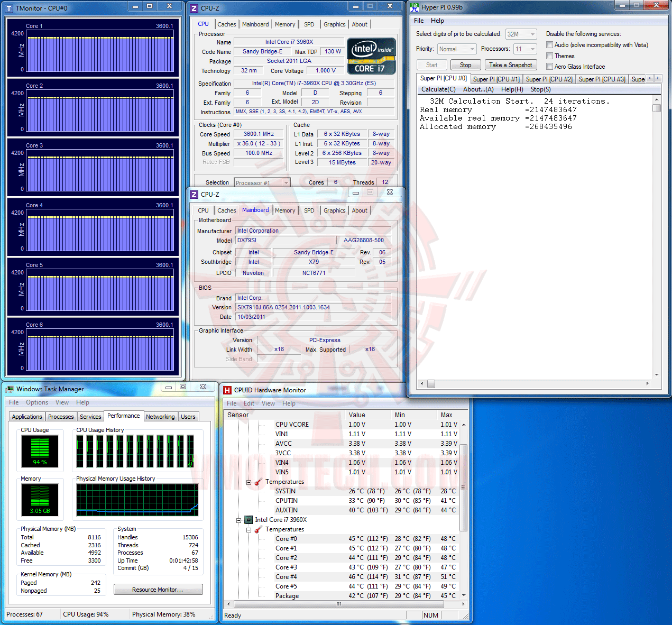
Task: Click the lower CPU-Z window title icon
Action: click(194, 195)
